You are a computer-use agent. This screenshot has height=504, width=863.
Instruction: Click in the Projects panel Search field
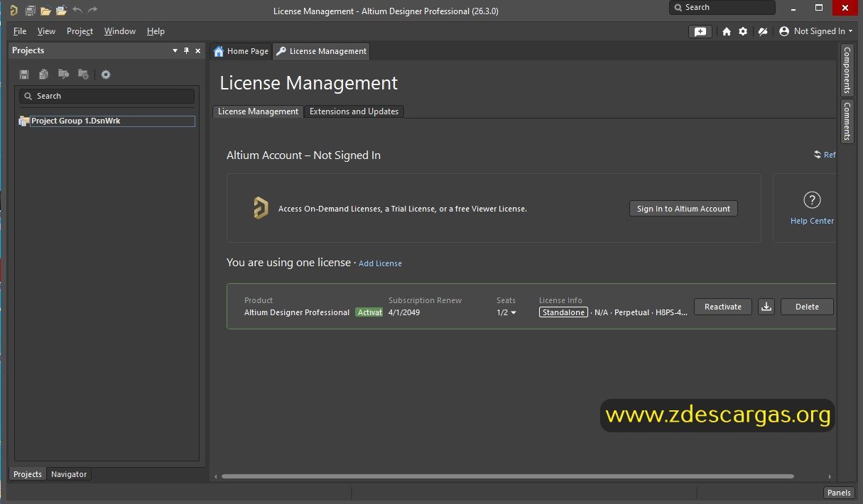(x=107, y=96)
